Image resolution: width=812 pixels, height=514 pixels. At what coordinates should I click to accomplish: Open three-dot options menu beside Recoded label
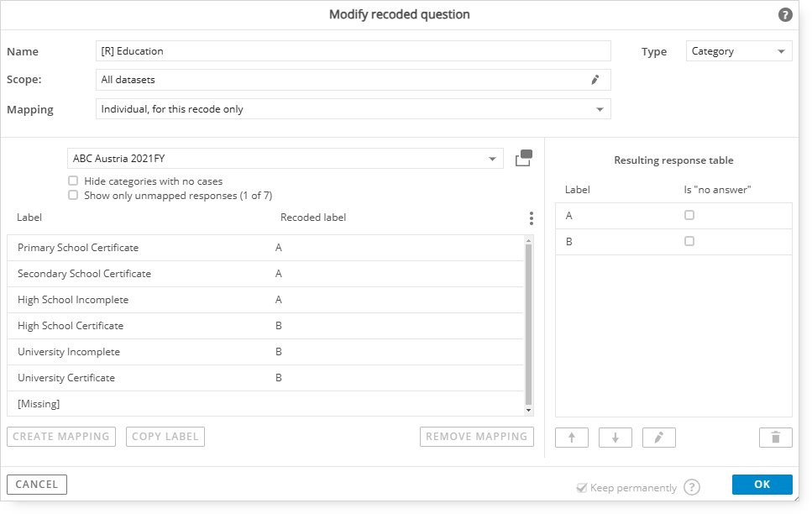click(x=532, y=218)
